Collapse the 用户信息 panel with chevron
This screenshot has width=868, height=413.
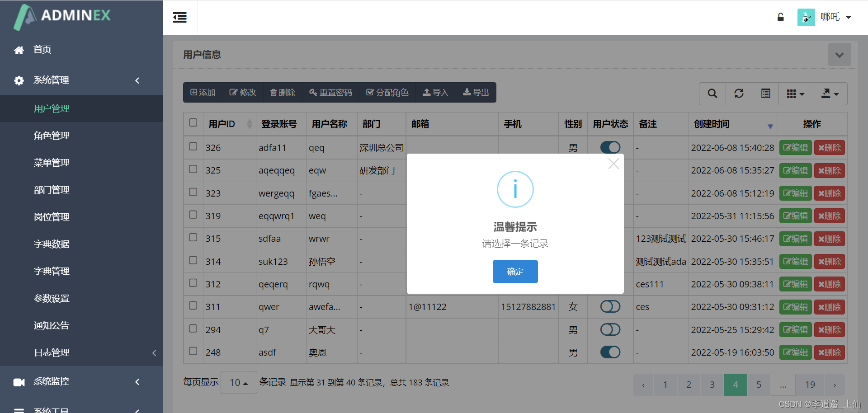(840, 55)
